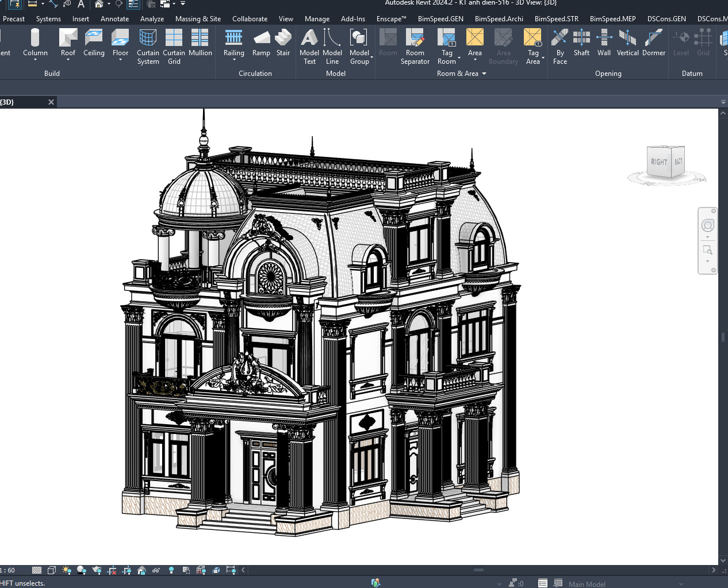Expand the Model Group dropdown arrow
The height and width of the screenshot is (588, 728).
pyautogui.click(x=372, y=57)
